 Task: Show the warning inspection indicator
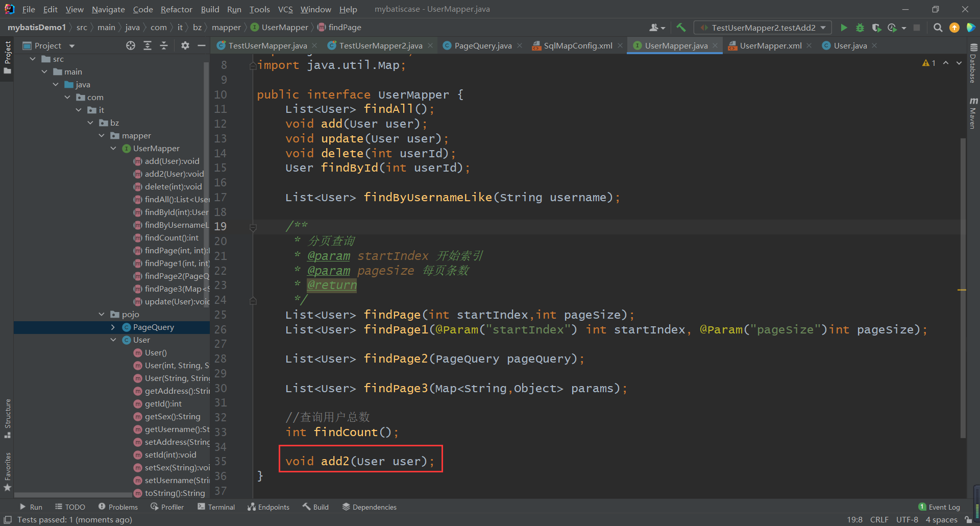point(929,63)
